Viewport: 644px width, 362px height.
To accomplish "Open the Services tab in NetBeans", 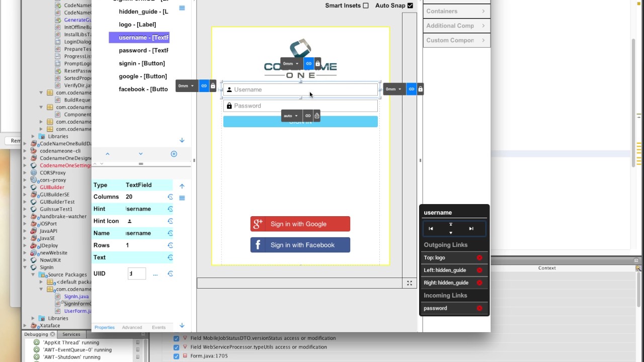I will point(71,334).
